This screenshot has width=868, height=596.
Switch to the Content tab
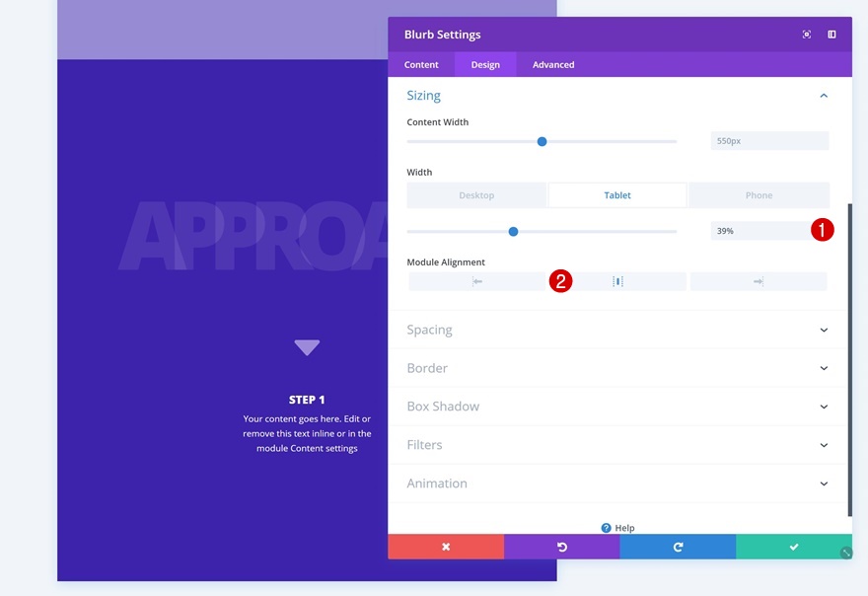coord(421,65)
